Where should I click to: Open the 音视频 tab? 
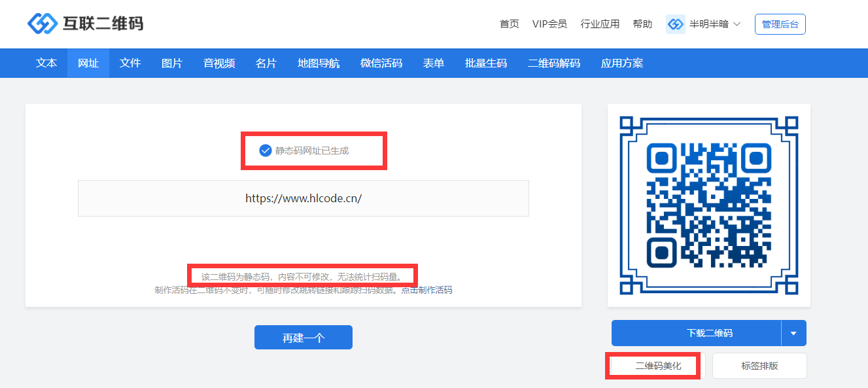tap(219, 63)
